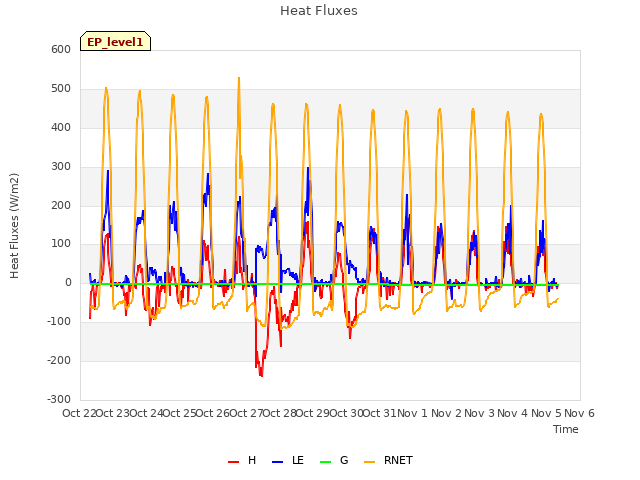Click the Heat Fluxes (W/m2) axis label
This screenshot has height=480, width=640.
tap(14, 226)
